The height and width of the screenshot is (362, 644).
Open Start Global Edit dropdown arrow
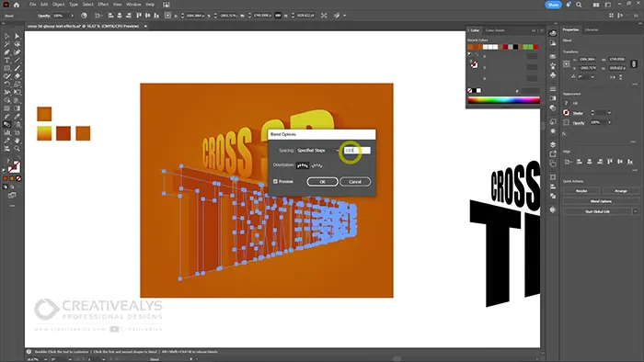click(636, 211)
